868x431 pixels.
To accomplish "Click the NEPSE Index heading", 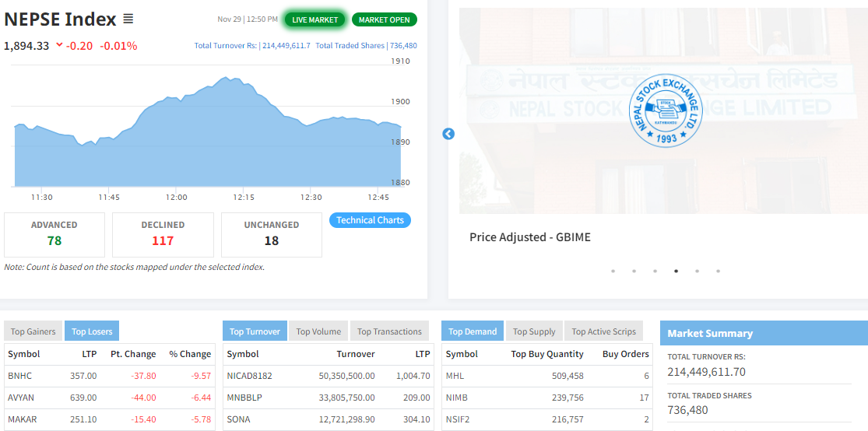I will 61,19.
